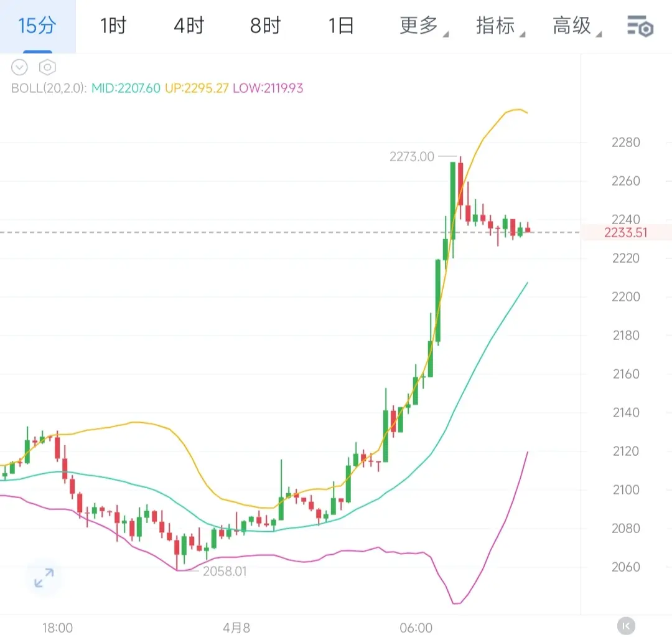Click the 2160 price axis label
Image resolution: width=672 pixels, height=637 pixels.
tap(626, 374)
